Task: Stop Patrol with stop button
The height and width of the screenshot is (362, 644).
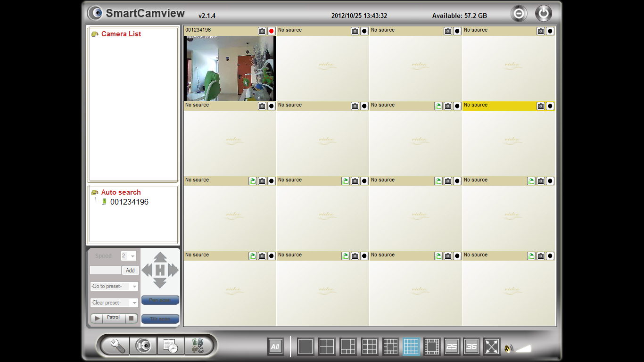Action: (132, 319)
